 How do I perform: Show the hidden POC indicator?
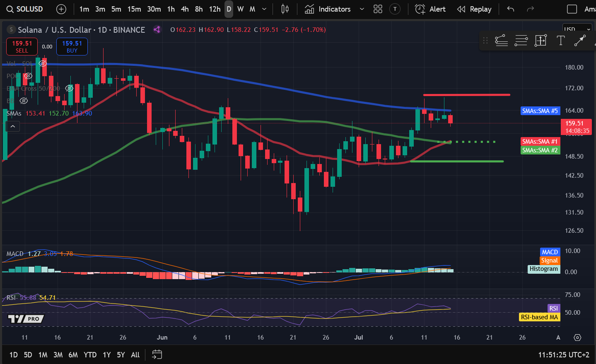(x=28, y=76)
